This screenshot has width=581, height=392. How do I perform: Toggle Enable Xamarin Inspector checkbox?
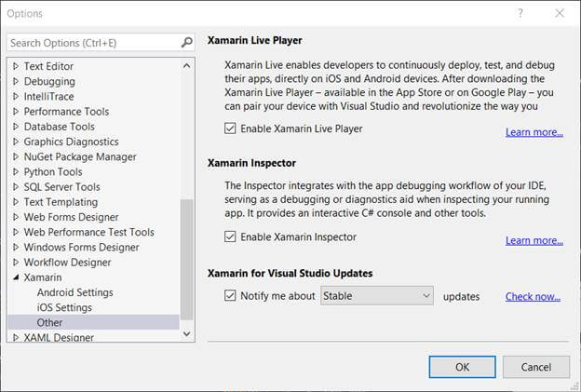pyautogui.click(x=230, y=237)
